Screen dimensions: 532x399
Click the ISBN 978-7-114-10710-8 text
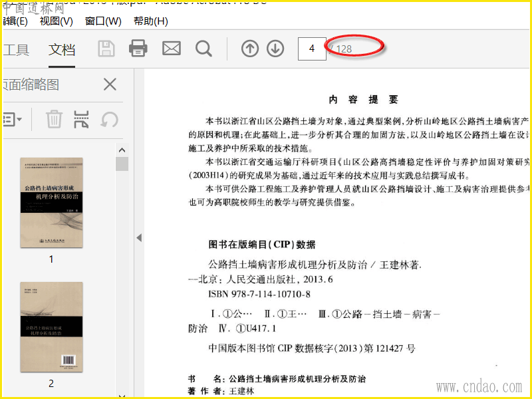pyautogui.click(x=259, y=294)
